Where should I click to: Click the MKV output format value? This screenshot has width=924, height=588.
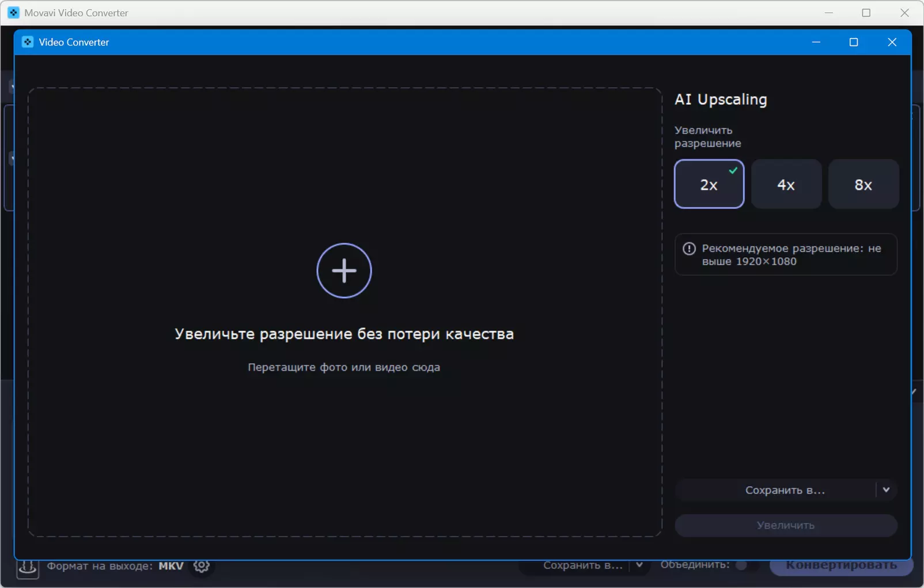pyautogui.click(x=171, y=566)
